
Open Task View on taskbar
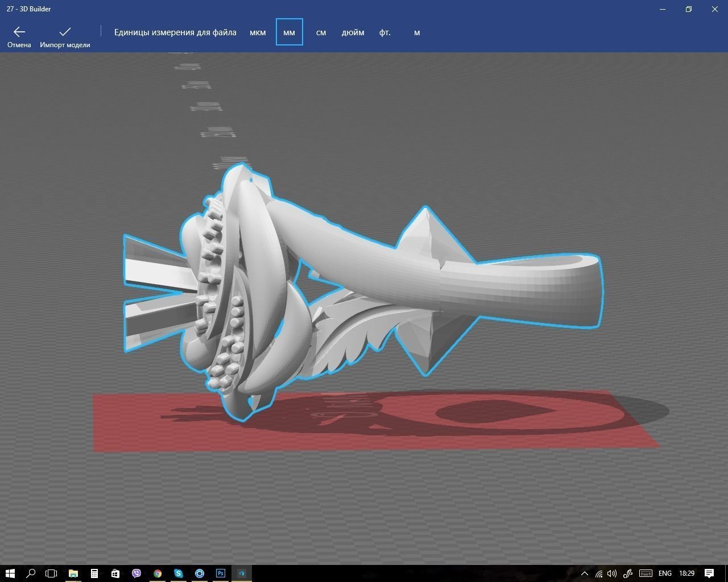point(51,573)
